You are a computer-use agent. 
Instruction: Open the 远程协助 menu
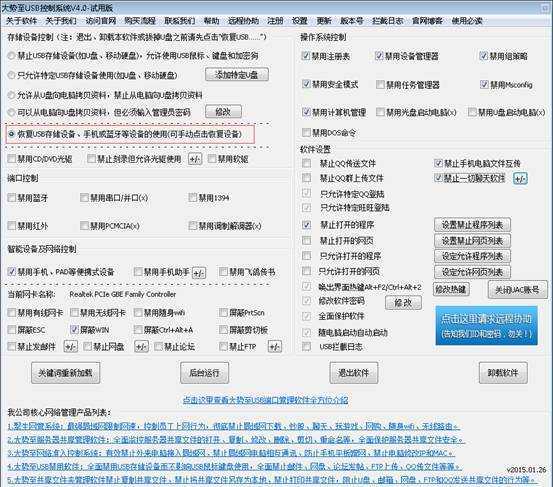[x=243, y=21]
